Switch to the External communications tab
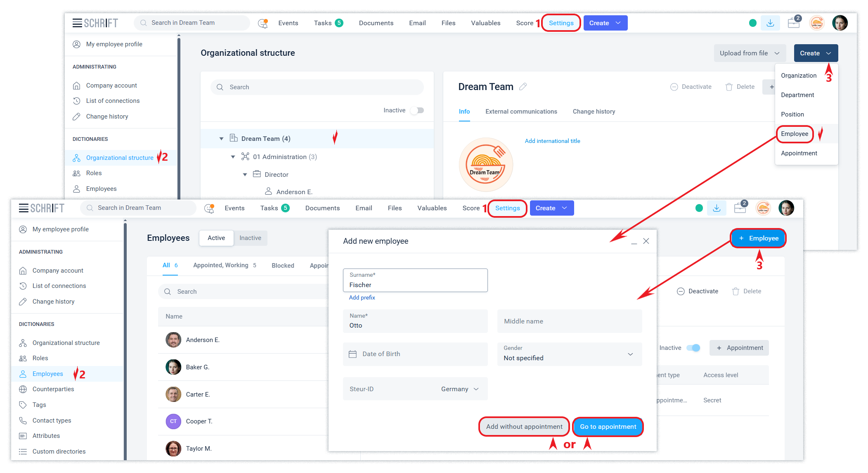Image resolution: width=868 pixels, height=473 pixels. (521, 112)
